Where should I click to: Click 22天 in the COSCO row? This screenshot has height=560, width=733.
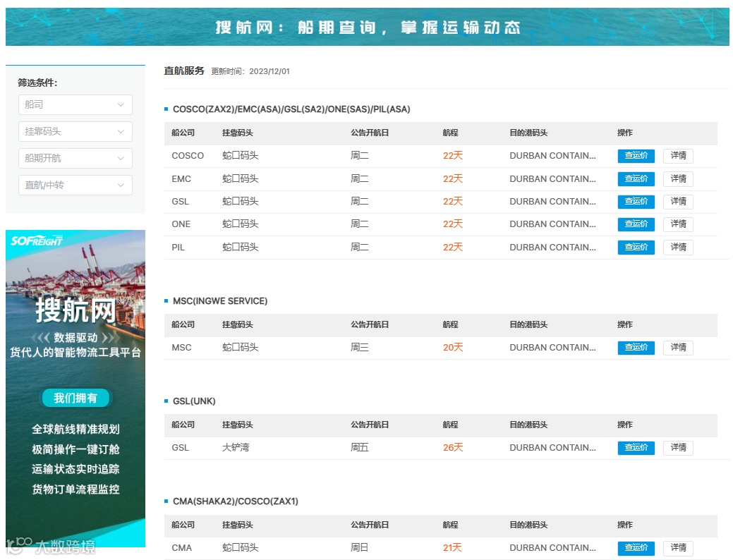(453, 156)
